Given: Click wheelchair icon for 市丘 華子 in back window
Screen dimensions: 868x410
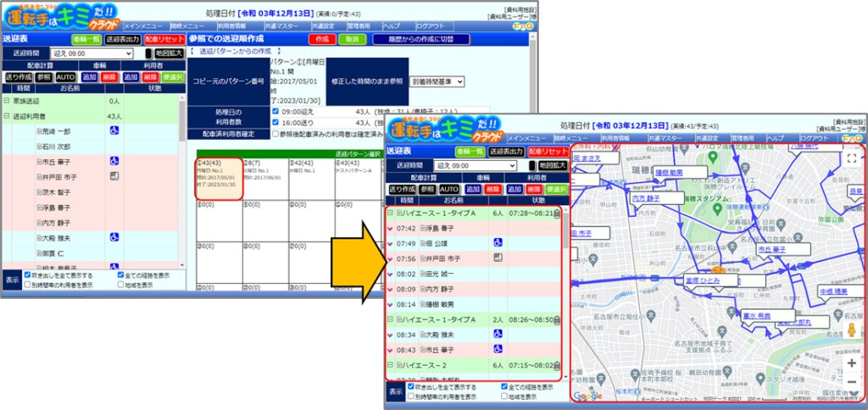Looking at the screenshot, I should pos(114,161).
